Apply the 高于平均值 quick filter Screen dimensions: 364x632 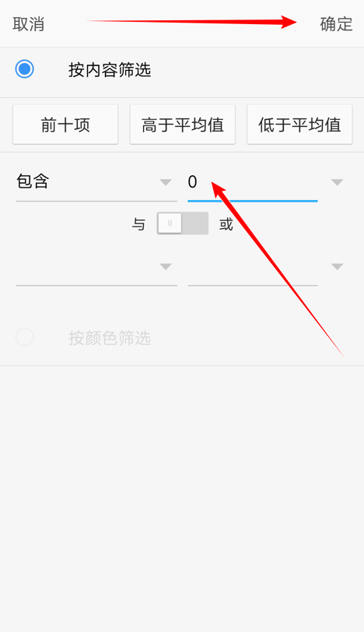[x=183, y=125]
